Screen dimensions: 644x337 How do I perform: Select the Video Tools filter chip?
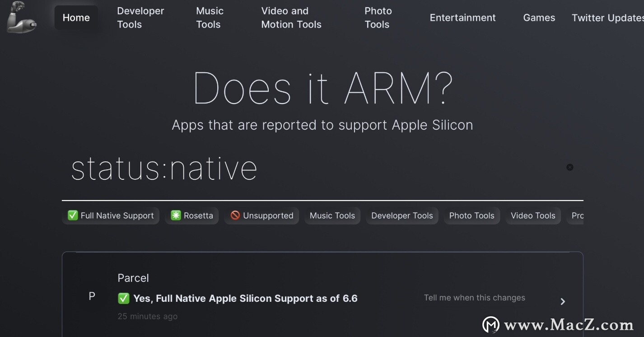533,215
